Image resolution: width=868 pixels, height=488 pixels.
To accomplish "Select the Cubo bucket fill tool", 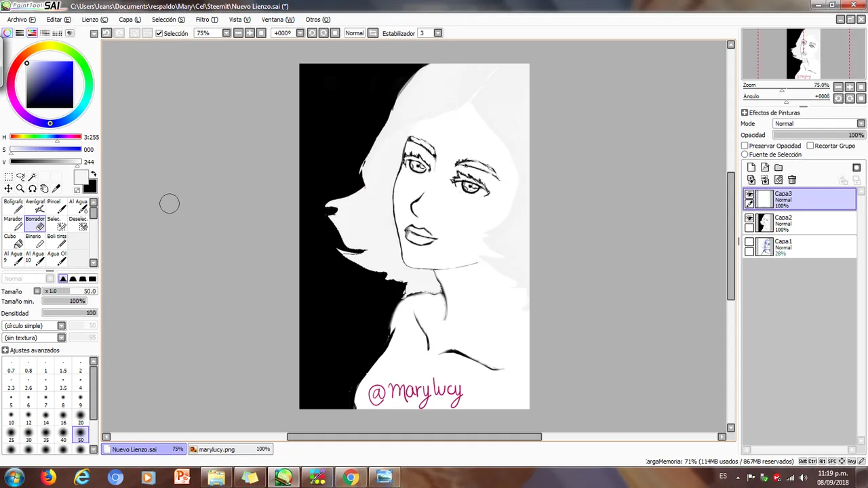I will (x=14, y=241).
